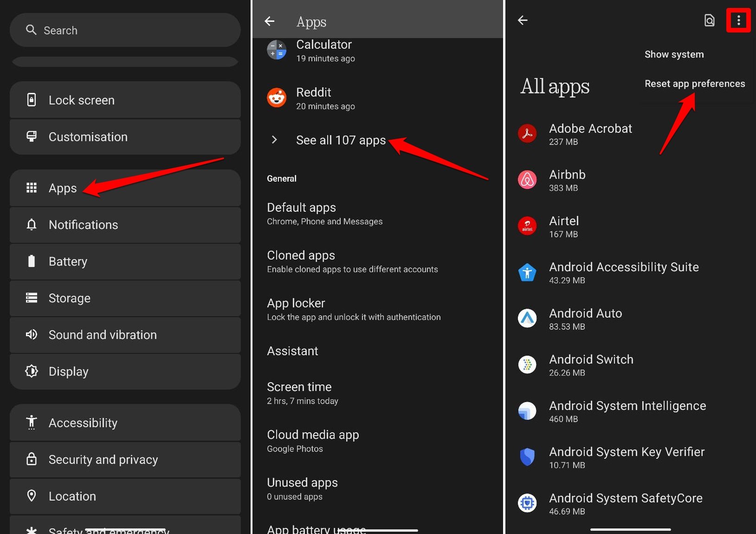Open Lock screen settings label

click(82, 100)
